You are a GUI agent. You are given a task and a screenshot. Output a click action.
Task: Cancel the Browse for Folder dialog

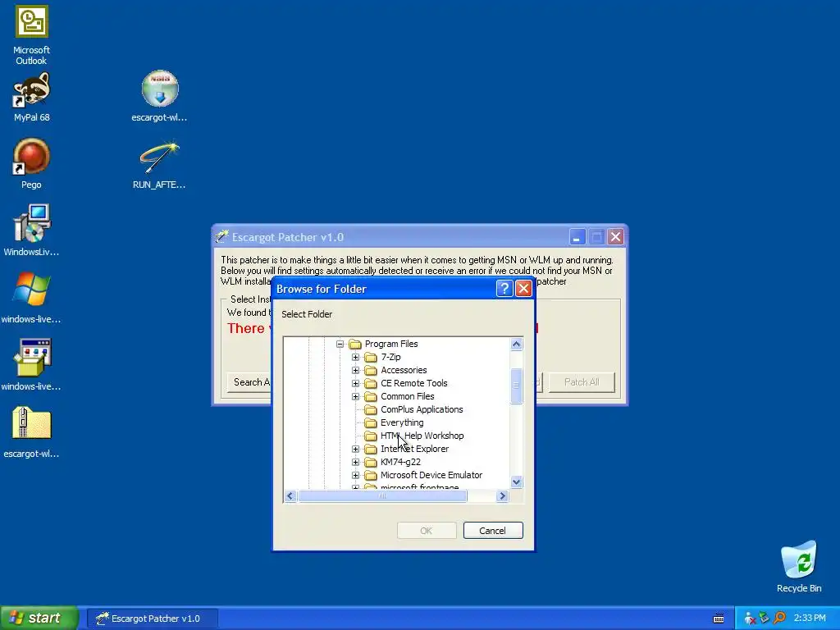coord(493,531)
